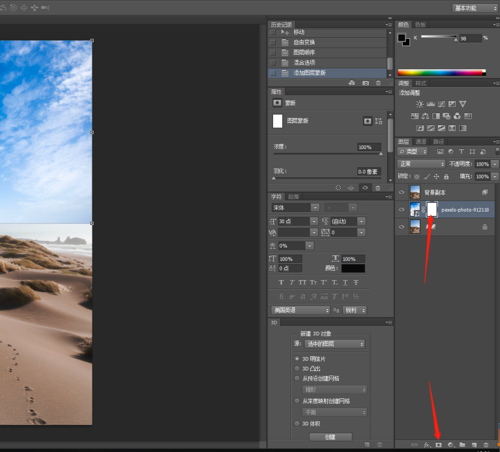Add a Color Balance adjustment (scales icon)
This screenshot has width=500, height=452.
(x=425, y=116)
